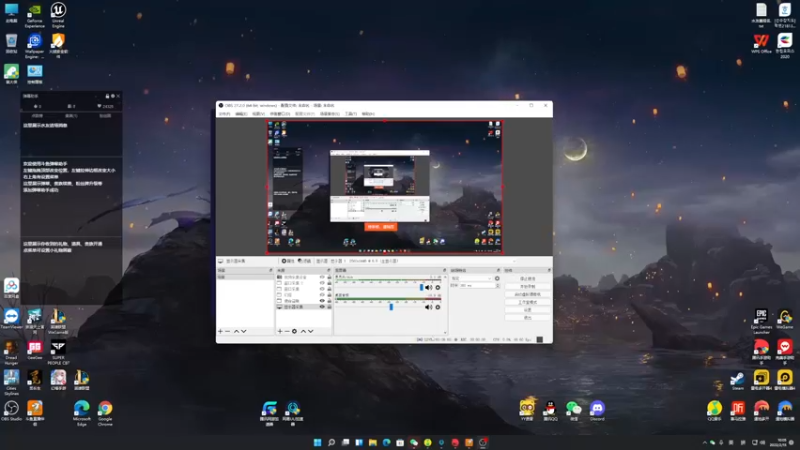Toggle eye on fourth source row
Screen dimensions: 800x450
pos(322,295)
